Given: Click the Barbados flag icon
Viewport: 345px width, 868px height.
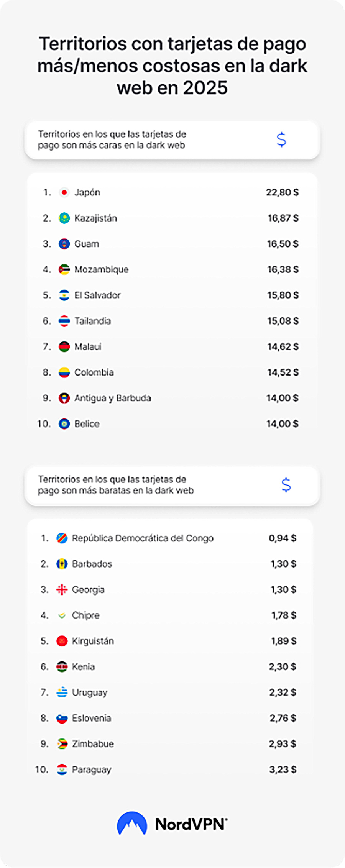Looking at the screenshot, I should point(62,564).
